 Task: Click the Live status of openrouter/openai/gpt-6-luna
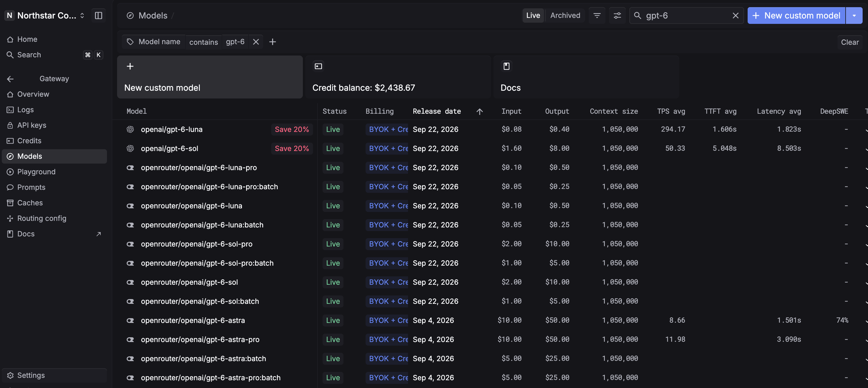333,206
